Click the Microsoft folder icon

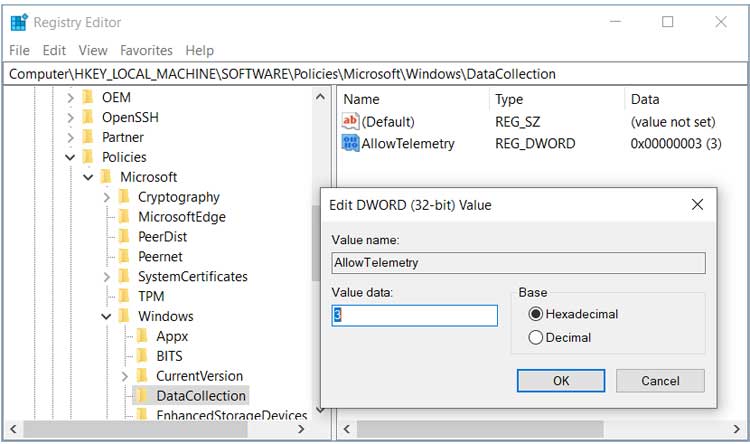(x=106, y=177)
